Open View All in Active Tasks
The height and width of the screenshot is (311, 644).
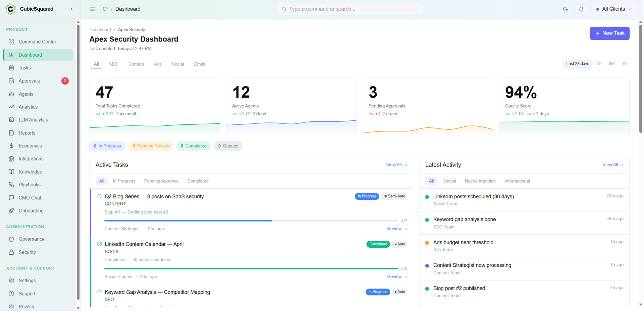point(396,165)
